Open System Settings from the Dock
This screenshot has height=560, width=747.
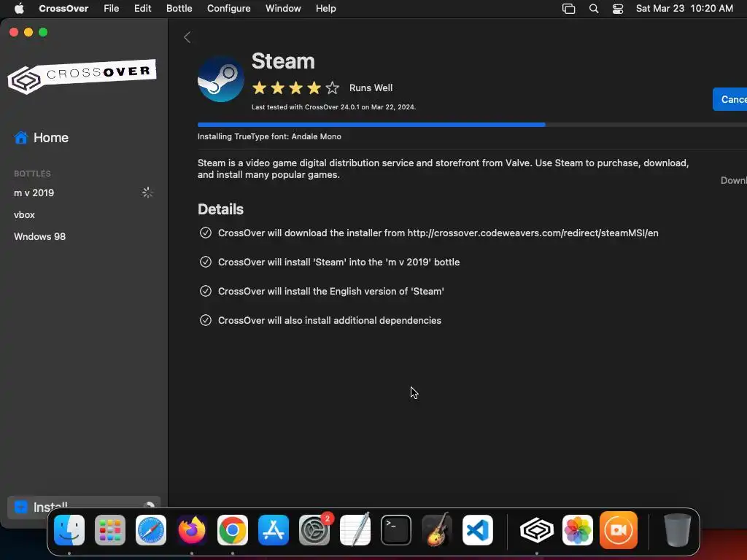pos(314,530)
